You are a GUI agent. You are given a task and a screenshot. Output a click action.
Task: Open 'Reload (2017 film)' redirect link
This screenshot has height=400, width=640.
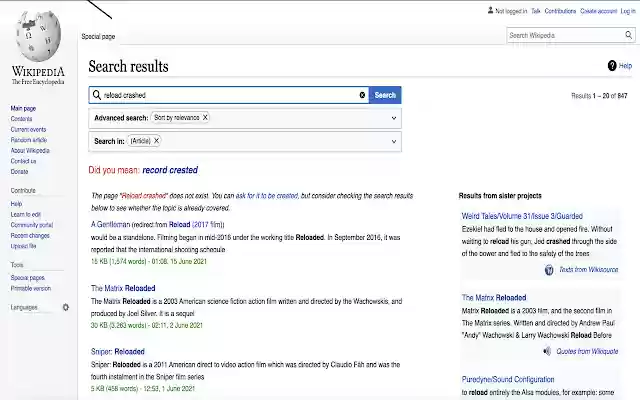(x=196, y=224)
